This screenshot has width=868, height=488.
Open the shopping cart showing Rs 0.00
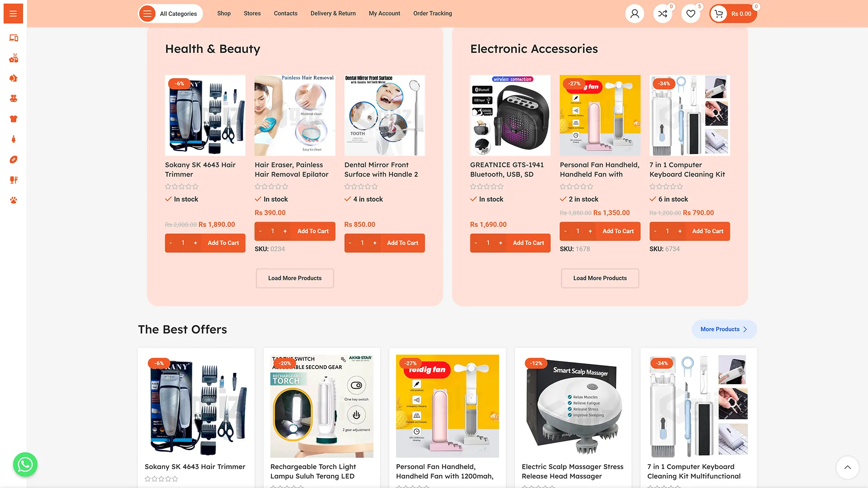tap(733, 14)
